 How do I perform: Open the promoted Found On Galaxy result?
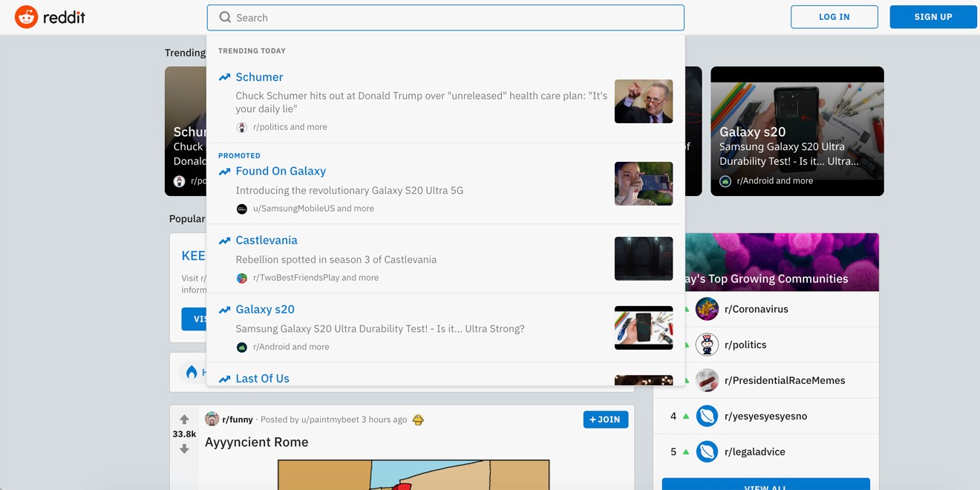[x=280, y=171]
